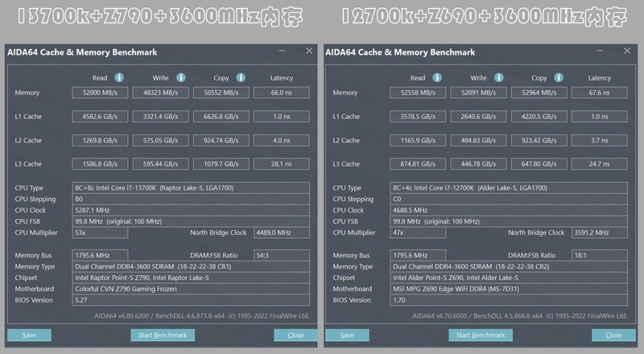The height and width of the screenshot is (354, 644).
Task: Click Copy info icon in 12700K window
Action: (559, 77)
